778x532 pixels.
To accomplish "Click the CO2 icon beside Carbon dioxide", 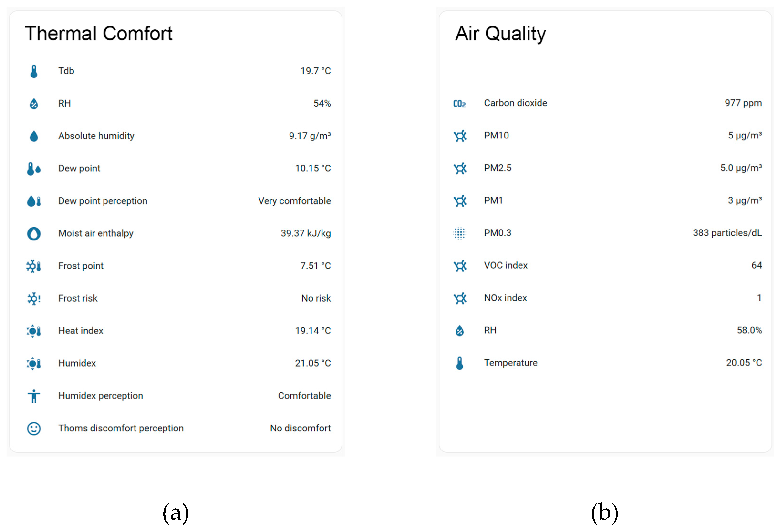I will pyautogui.click(x=459, y=103).
